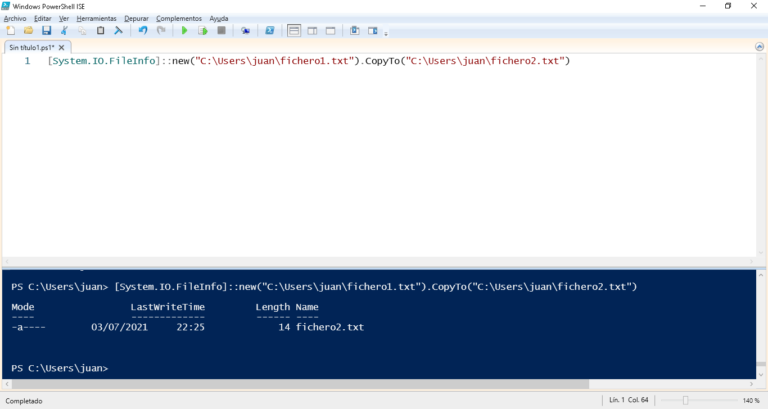Open the Ver menu

coord(64,19)
